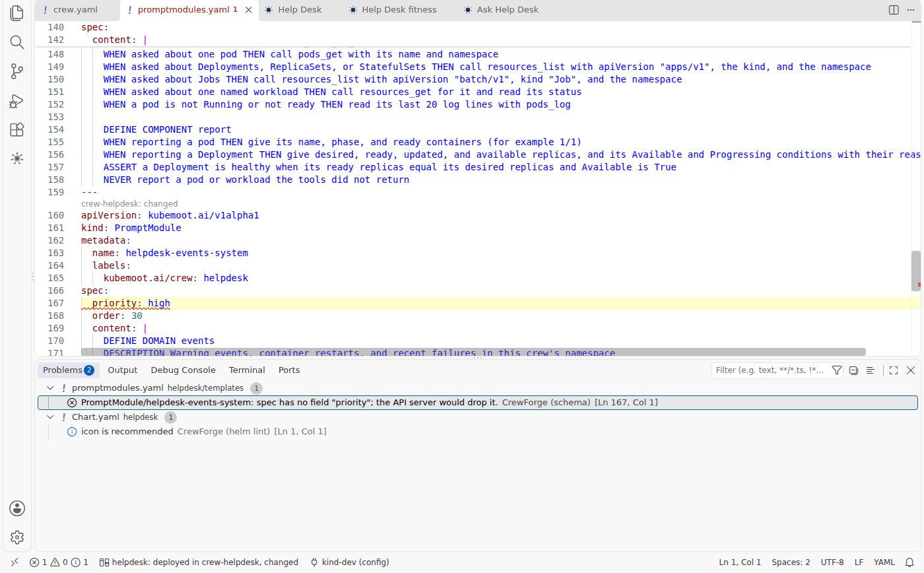Open the Manage gear icon
This screenshot has height=573, width=924.
pyautogui.click(x=17, y=537)
